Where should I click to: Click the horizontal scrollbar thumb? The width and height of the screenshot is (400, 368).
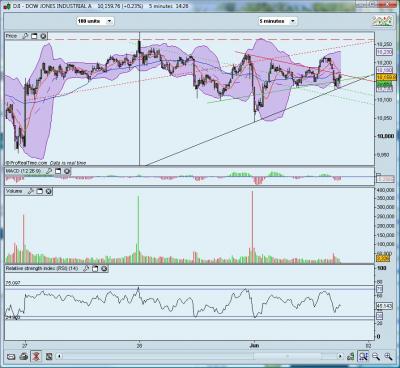click(x=288, y=356)
